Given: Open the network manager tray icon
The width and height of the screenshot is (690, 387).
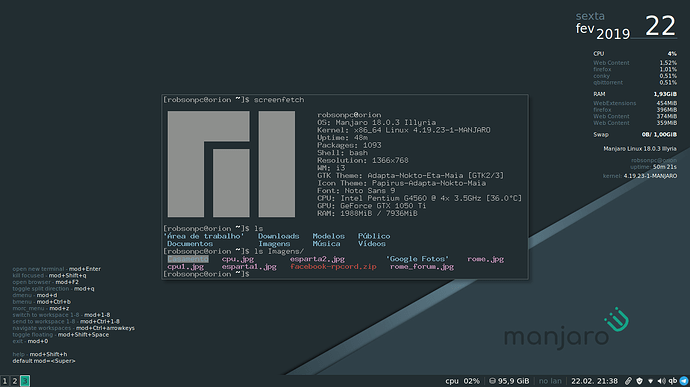Looking at the screenshot, I should [650, 381].
